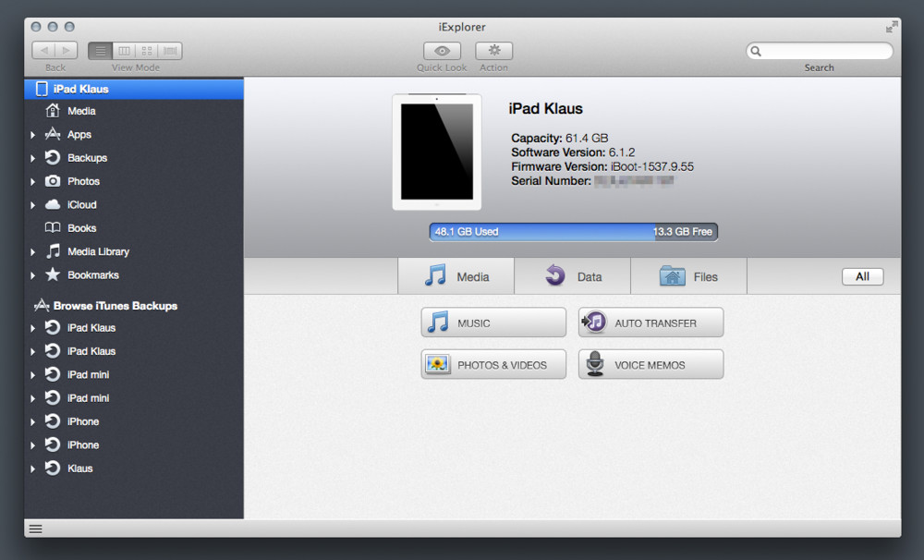Image resolution: width=924 pixels, height=560 pixels.
Task: Click the iPad device picture
Action: point(437,152)
